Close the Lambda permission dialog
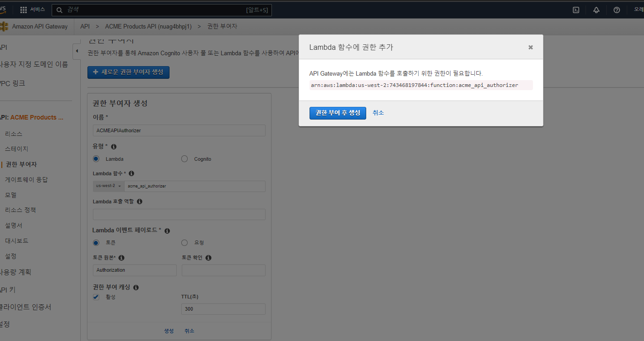The width and height of the screenshot is (644, 341). click(531, 47)
